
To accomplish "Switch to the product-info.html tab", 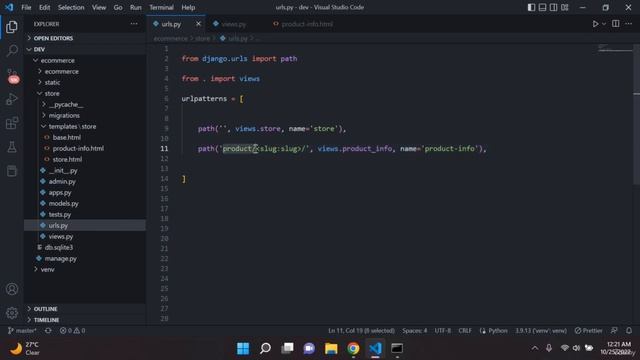I will pyautogui.click(x=307, y=24).
